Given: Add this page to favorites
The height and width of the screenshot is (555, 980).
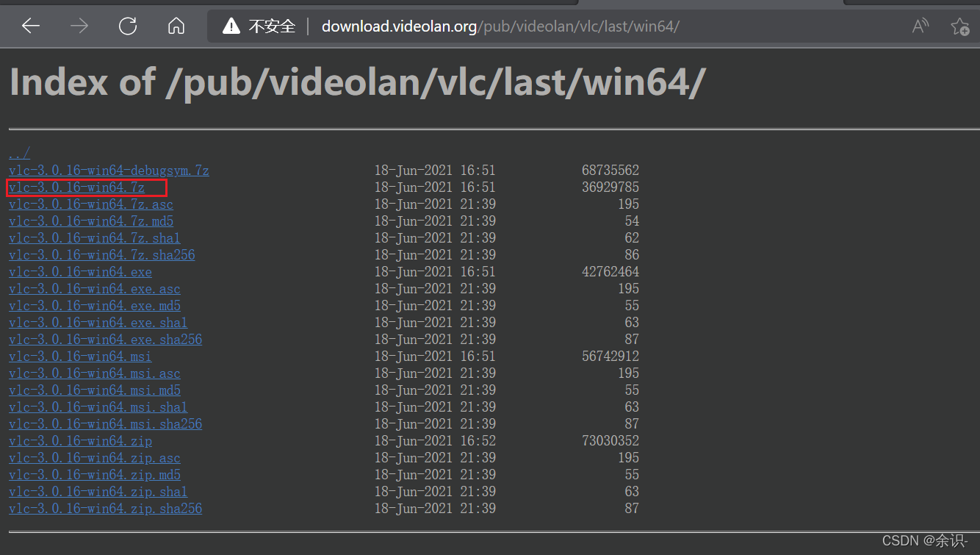Looking at the screenshot, I should click(x=959, y=26).
